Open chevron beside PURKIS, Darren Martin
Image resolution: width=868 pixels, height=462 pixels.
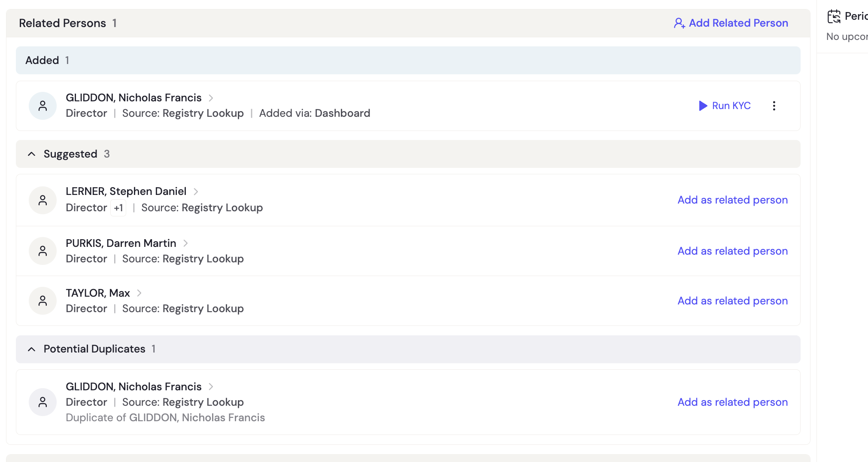(x=185, y=243)
